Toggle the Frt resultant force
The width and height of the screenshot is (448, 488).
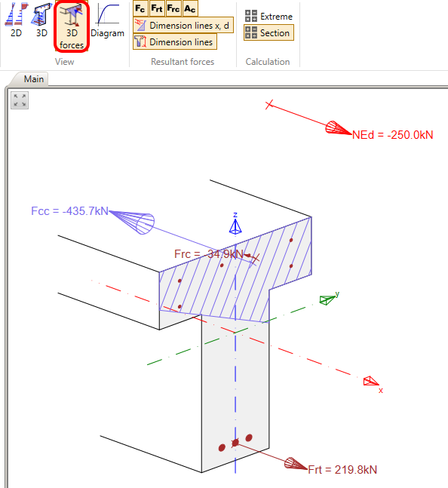click(156, 9)
